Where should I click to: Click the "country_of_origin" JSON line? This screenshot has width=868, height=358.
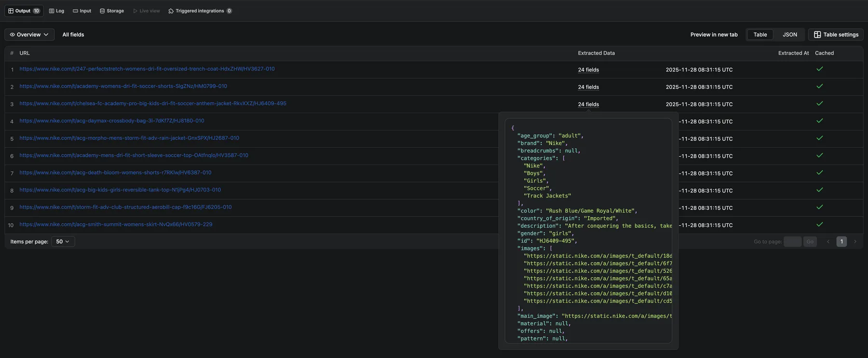pyautogui.click(x=568, y=219)
